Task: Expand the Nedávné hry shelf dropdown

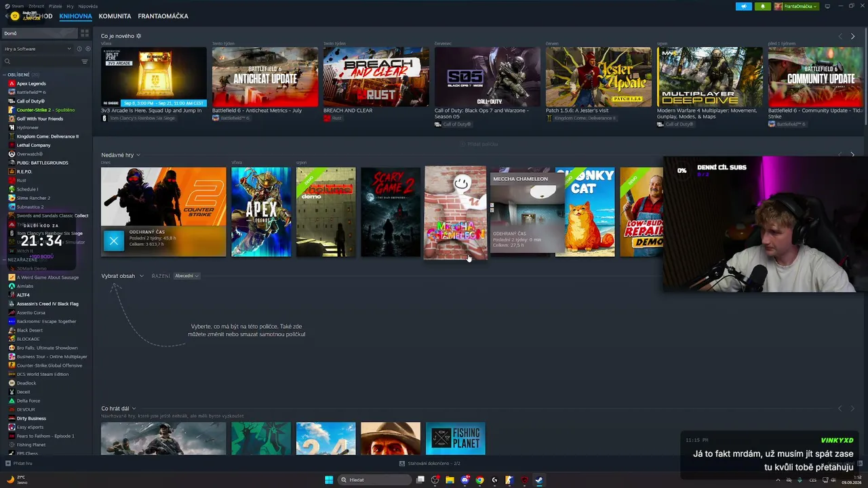Action: pyautogui.click(x=138, y=155)
